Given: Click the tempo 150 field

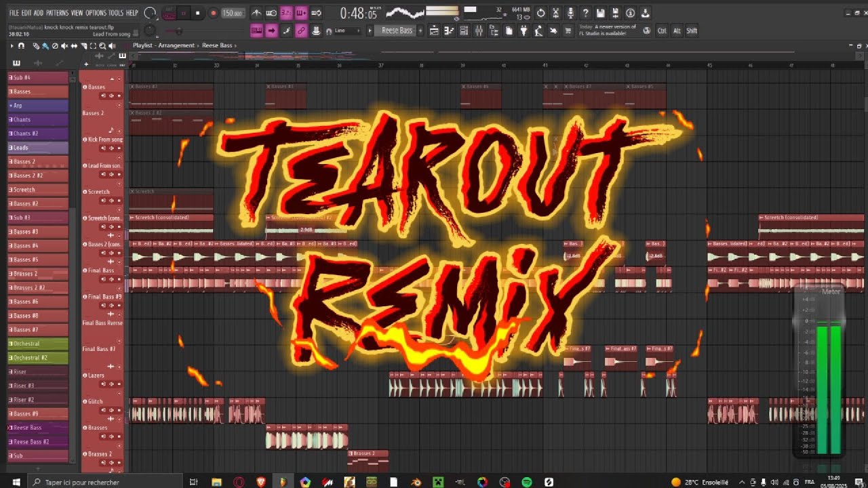Looking at the screenshot, I should (x=233, y=13).
